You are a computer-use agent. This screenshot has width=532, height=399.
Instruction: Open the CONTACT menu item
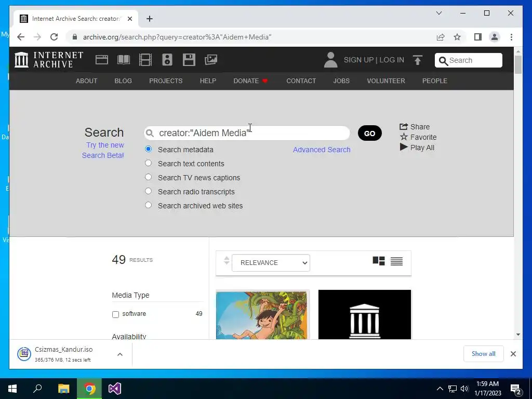(301, 81)
